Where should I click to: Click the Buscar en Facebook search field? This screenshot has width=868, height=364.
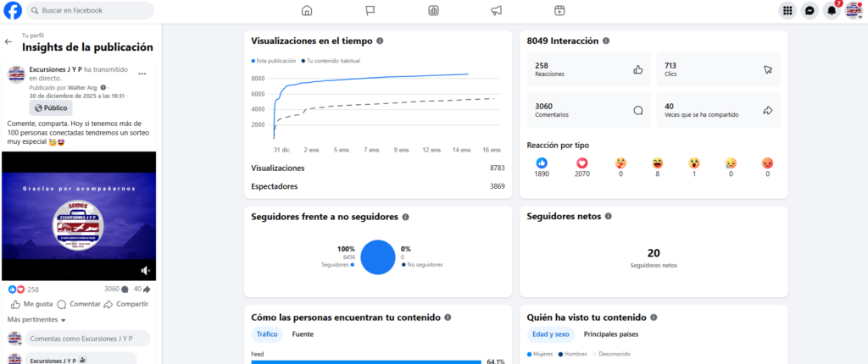89,10
